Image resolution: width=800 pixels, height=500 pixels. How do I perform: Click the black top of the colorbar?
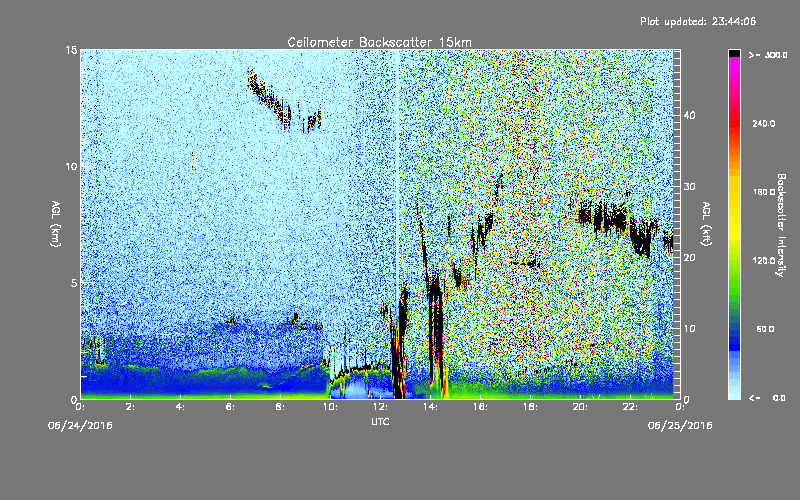pyautogui.click(x=734, y=53)
